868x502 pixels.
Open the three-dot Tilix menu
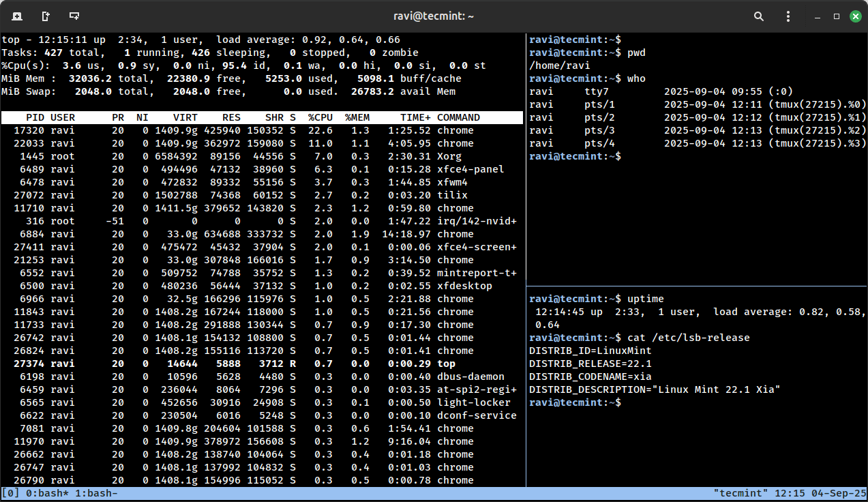789,16
